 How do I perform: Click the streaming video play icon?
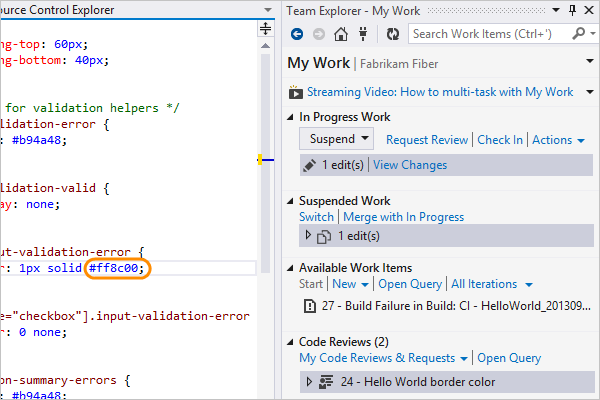(x=296, y=93)
